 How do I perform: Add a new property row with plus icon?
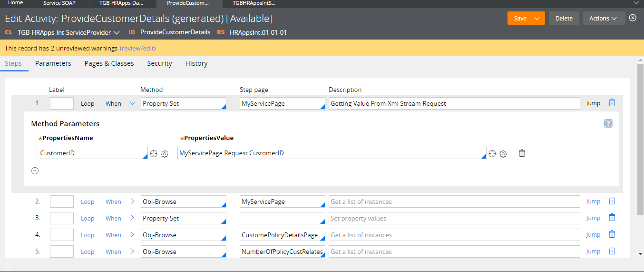pos(35,171)
